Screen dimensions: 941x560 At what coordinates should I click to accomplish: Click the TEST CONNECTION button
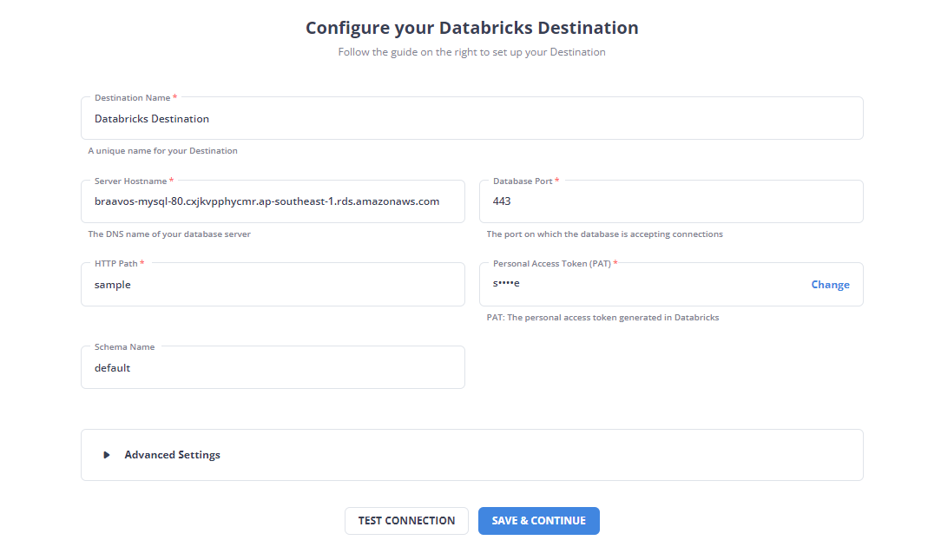(406, 520)
